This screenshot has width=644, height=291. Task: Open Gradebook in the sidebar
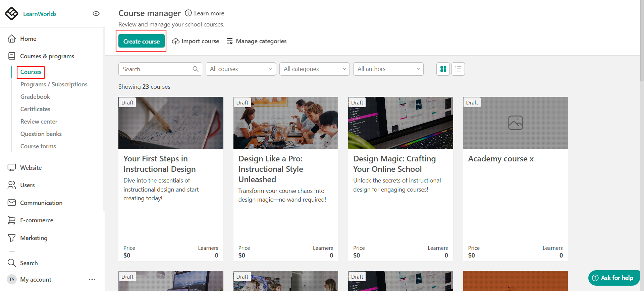[x=35, y=97]
